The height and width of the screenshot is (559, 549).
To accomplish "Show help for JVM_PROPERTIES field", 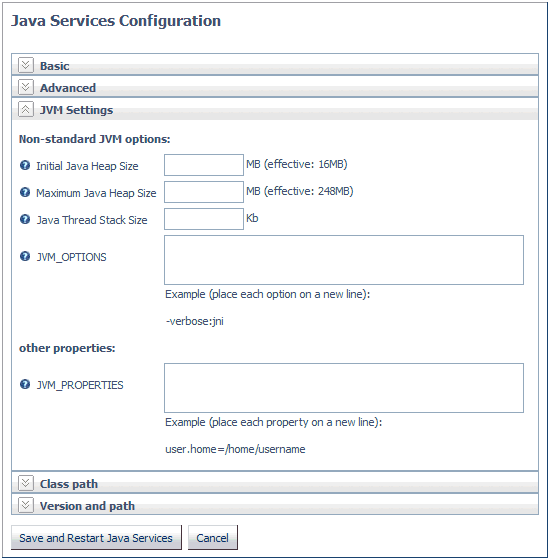I will (25, 384).
